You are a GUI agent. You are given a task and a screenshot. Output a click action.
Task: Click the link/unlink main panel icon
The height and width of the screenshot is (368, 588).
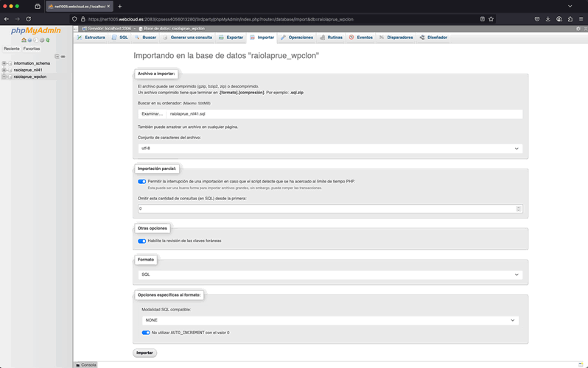pos(63,56)
